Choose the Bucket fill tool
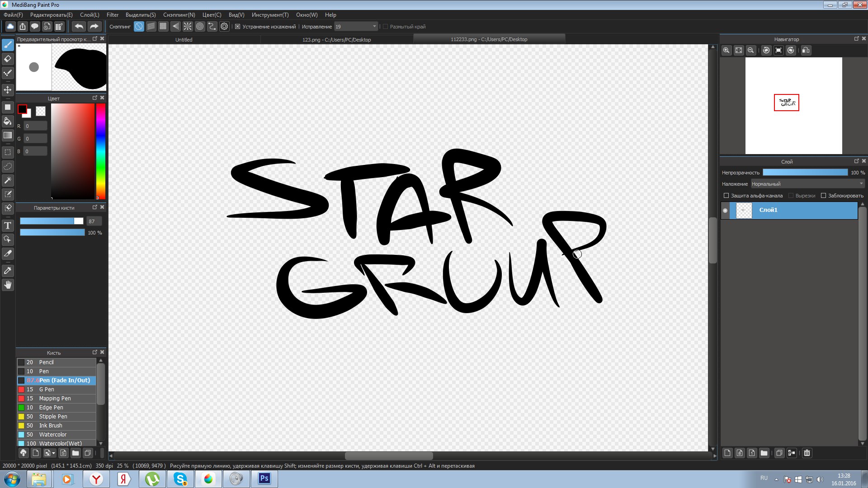 tap(8, 121)
